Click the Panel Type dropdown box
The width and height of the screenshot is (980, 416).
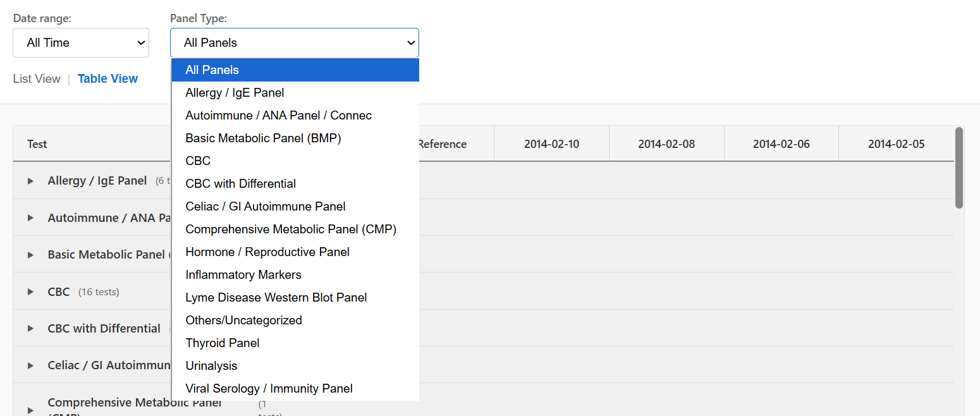[294, 43]
